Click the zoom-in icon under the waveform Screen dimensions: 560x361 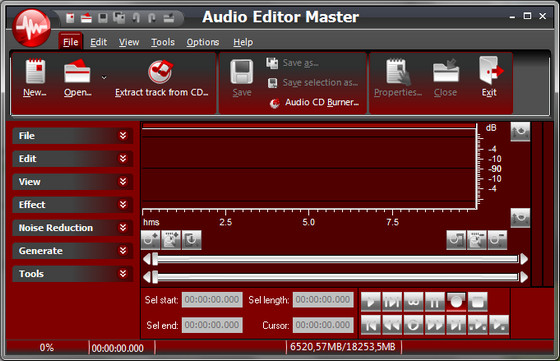click(150, 240)
